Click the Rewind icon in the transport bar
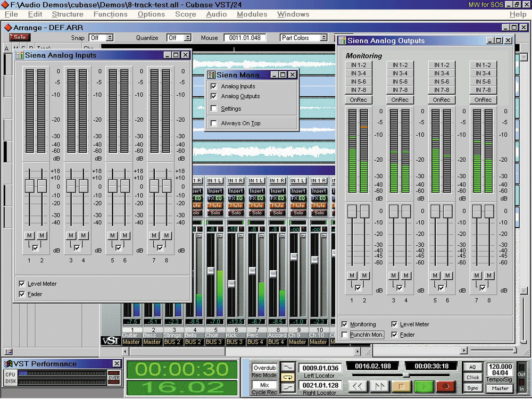 pyautogui.click(x=359, y=386)
